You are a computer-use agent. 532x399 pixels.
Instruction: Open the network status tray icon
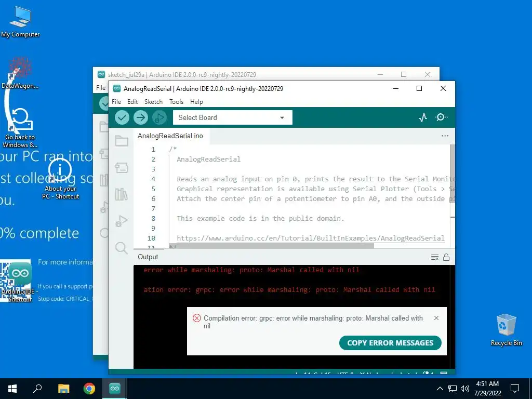click(453, 389)
